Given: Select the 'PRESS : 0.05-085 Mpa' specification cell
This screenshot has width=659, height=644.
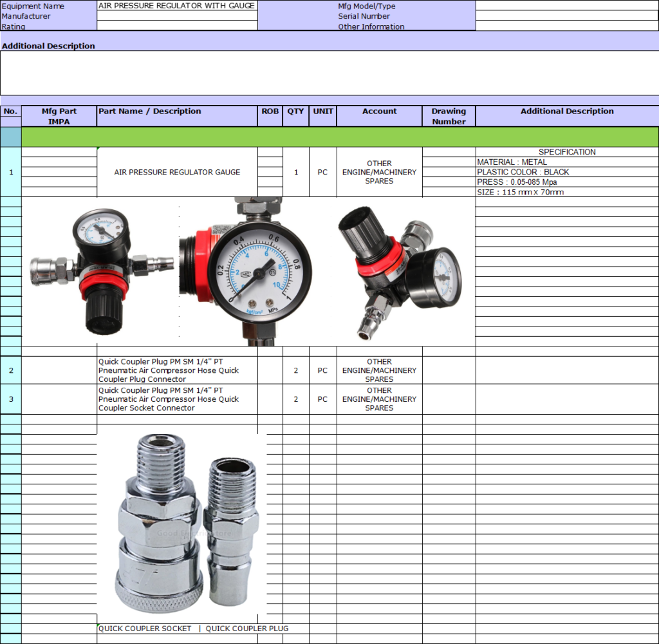Looking at the screenshot, I should [x=566, y=182].
